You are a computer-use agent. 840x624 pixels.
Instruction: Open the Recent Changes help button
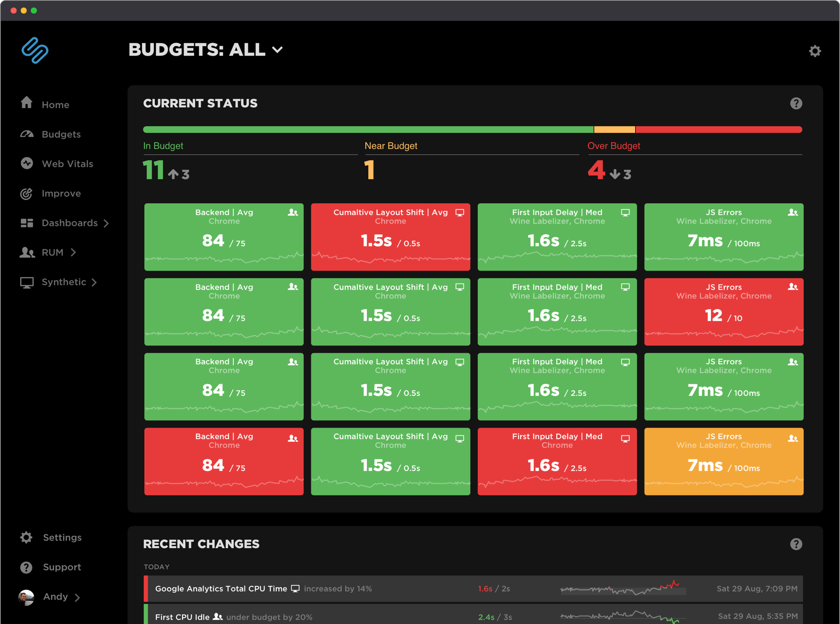coord(797,544)
